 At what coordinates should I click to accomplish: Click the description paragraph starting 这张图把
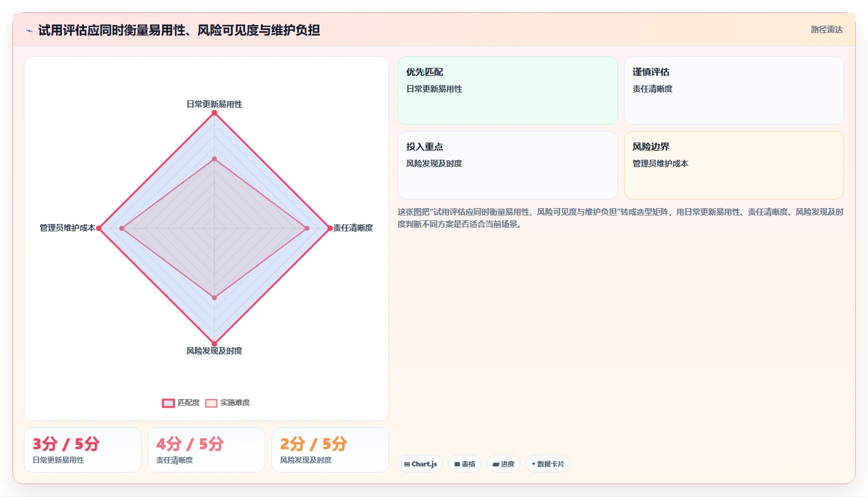click(x=621, y=218)
